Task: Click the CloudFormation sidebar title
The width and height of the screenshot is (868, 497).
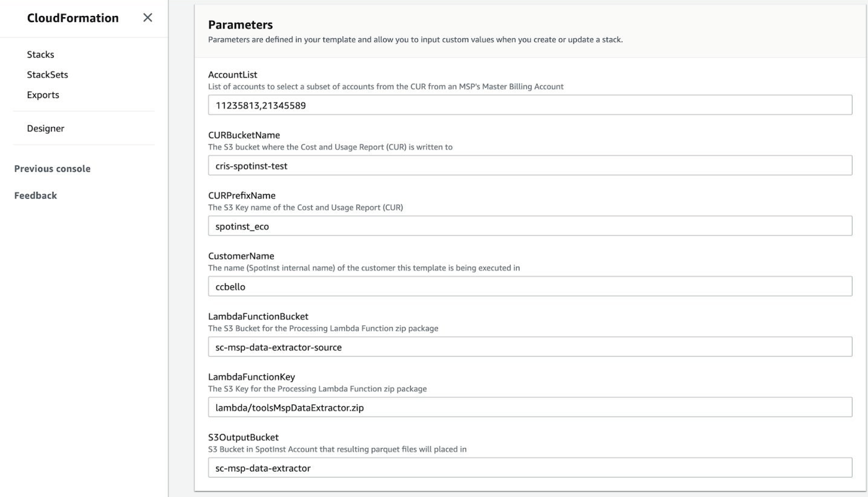Action: (x=73, y=18)
